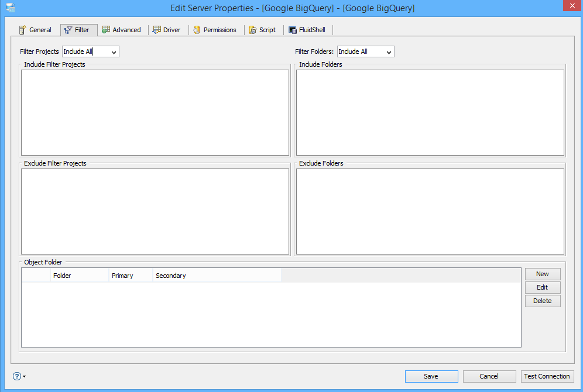The image size is (583, 392).
Task: Open the Script tab
Action: click(262, 30)
